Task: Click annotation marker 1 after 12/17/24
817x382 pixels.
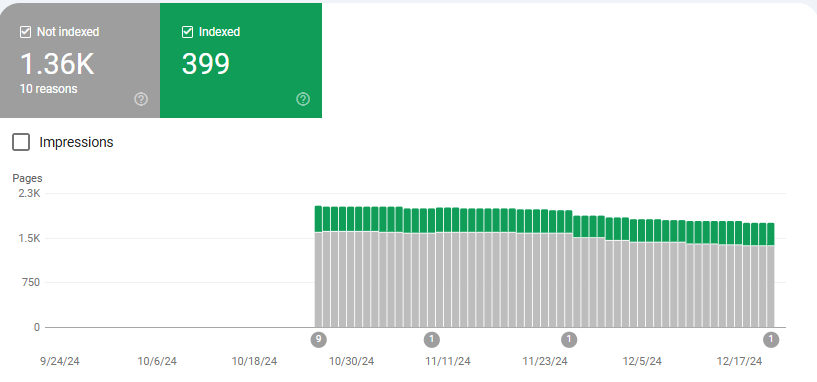Action: coord(771,340)
